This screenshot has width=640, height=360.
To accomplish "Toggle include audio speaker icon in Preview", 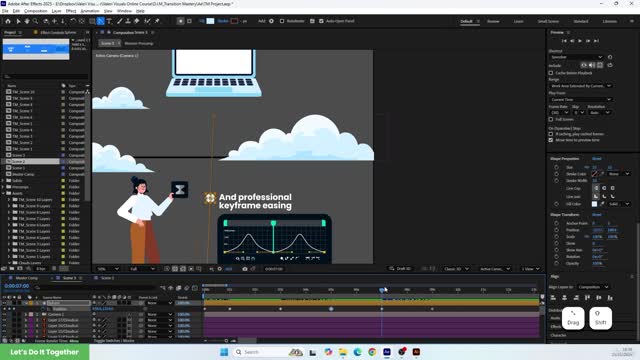I will (x=592, y=65).
